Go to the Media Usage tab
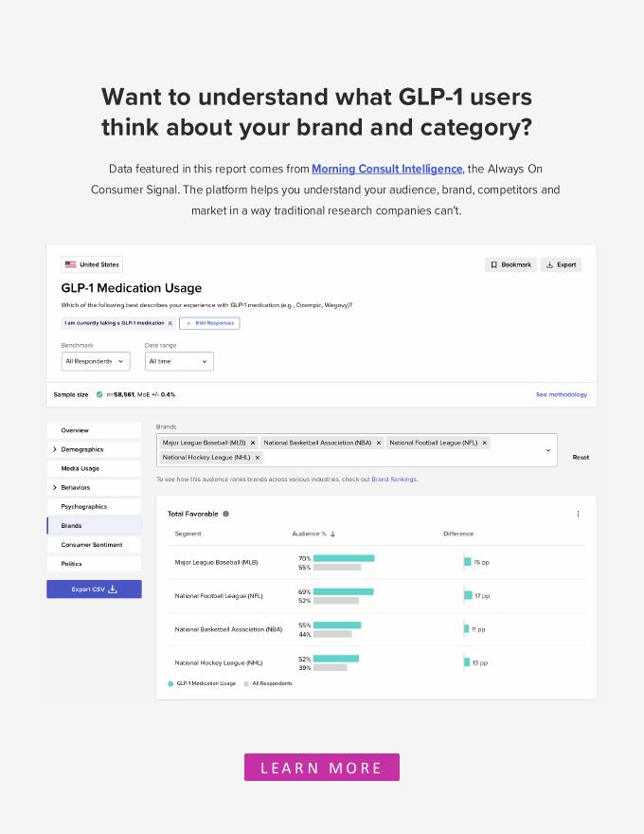 pyautogui.click(x=80, y=468)
